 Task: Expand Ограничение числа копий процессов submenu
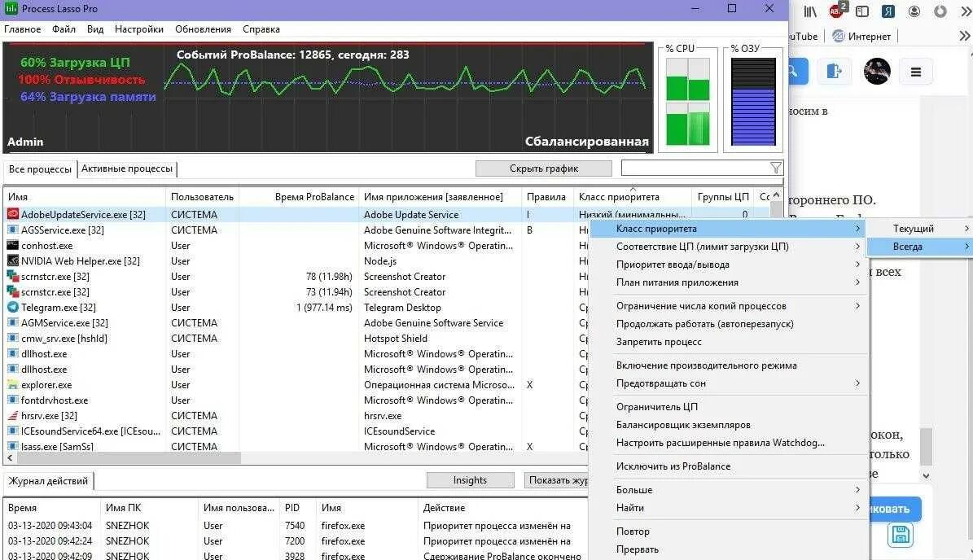[729, 306]
